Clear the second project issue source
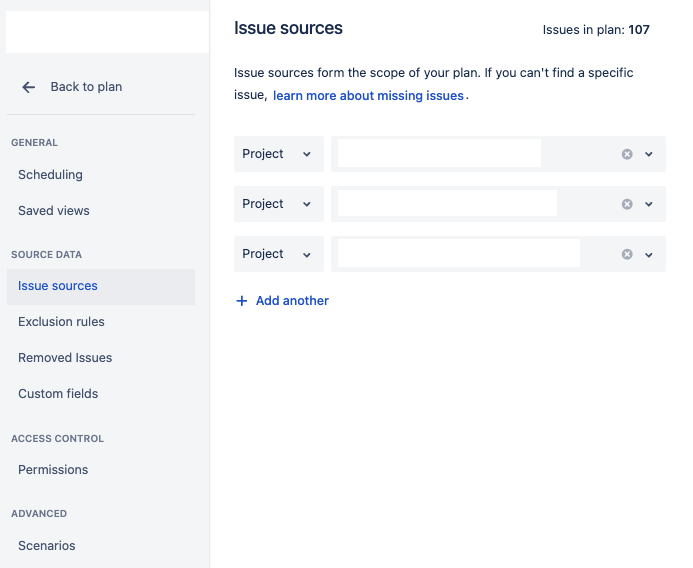Viewport: 693px width, 568px height. [x=627, y=204]
